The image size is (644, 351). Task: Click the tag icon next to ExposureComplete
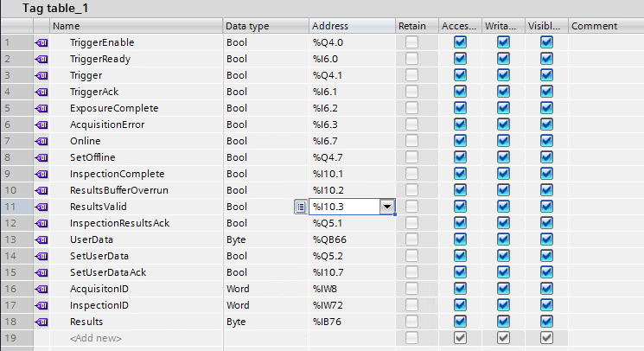(41, 108)
